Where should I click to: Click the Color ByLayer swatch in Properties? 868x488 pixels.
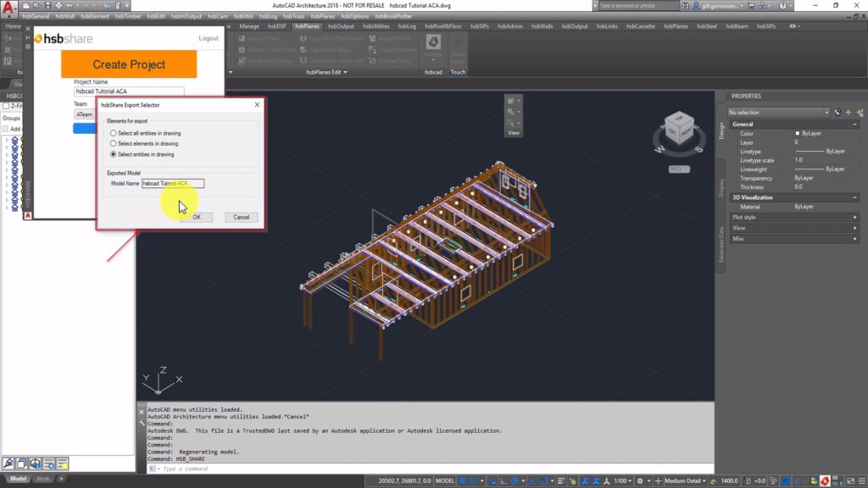pyautogui.click(x=798, y=133)
